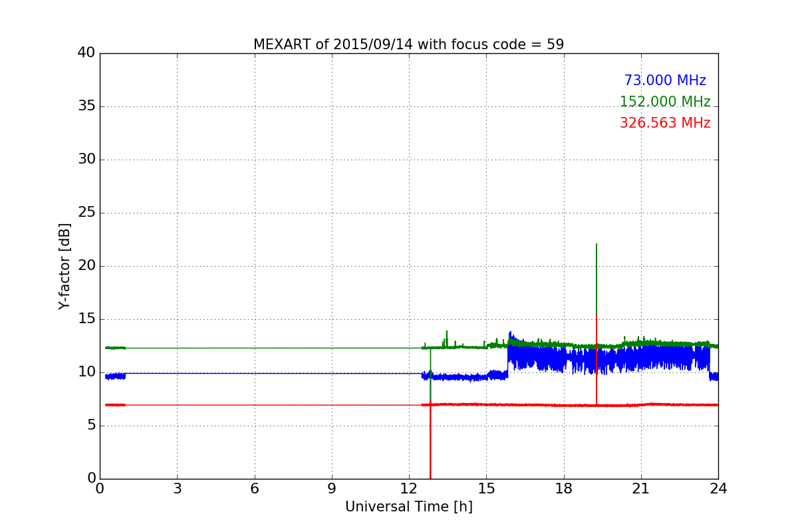798x532 pixels.
Task: Click the 'Universal Time [h]' axis label
Action: tap(409, 507)
